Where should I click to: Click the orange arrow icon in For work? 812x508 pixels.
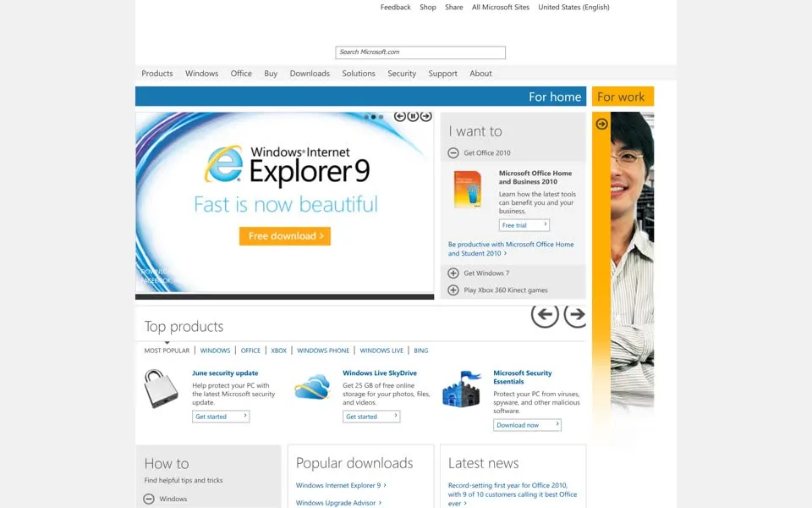pos(601,124)
